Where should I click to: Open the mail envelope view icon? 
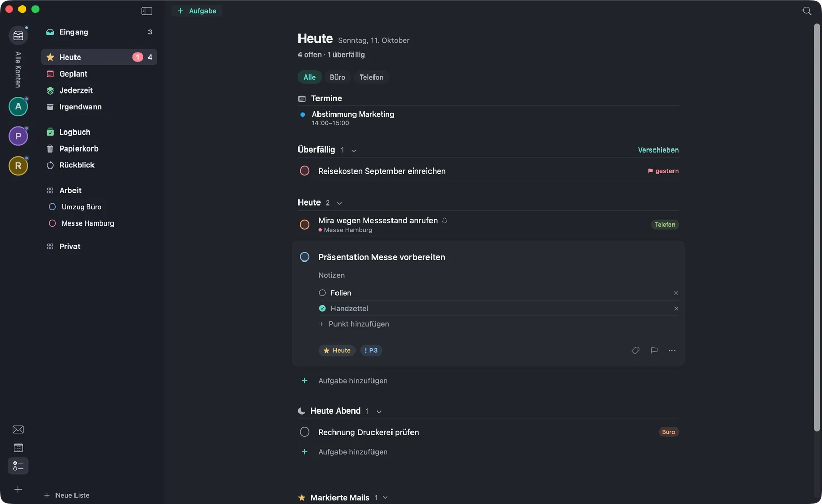coord(18,430)
